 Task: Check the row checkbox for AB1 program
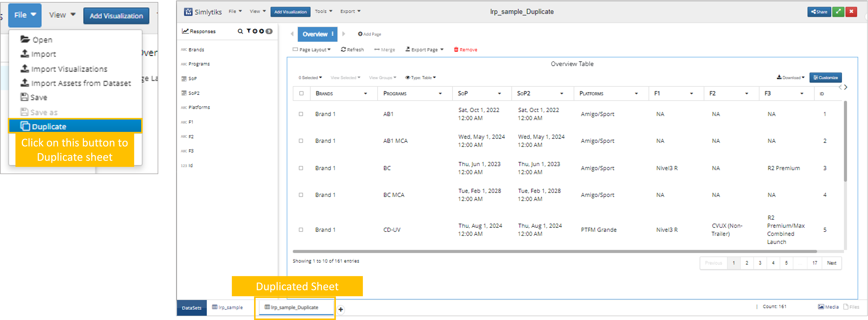301,114
